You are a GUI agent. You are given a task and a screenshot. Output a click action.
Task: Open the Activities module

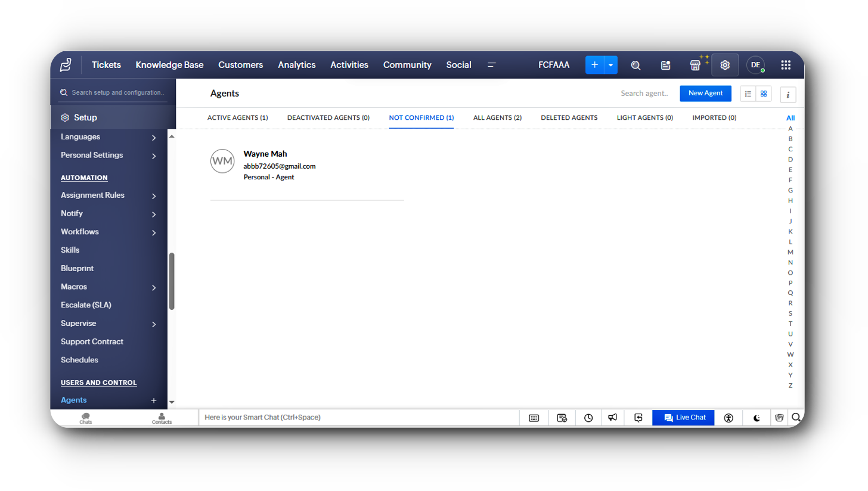point(349,65)
